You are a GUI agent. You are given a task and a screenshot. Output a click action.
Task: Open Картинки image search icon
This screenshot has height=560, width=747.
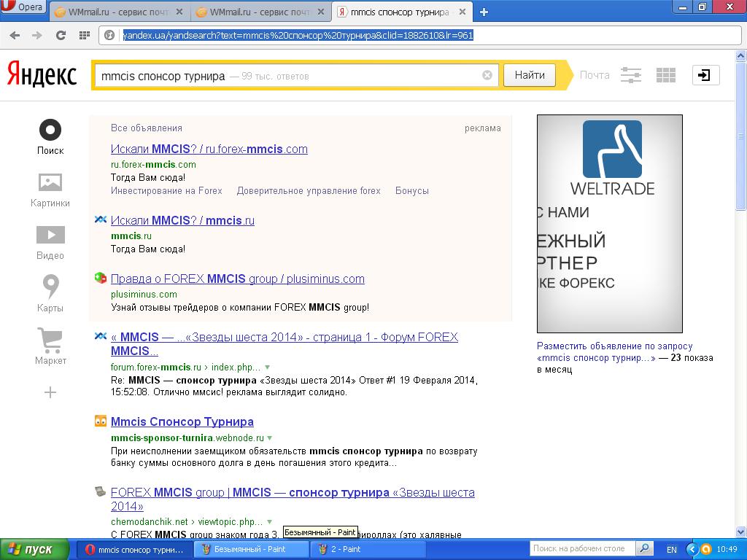pos(50,182)
